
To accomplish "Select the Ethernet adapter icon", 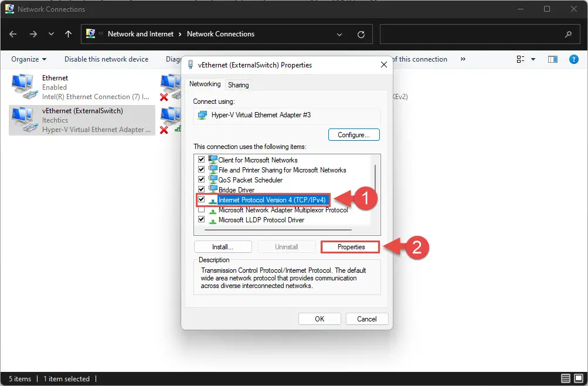I will point(24,87).
